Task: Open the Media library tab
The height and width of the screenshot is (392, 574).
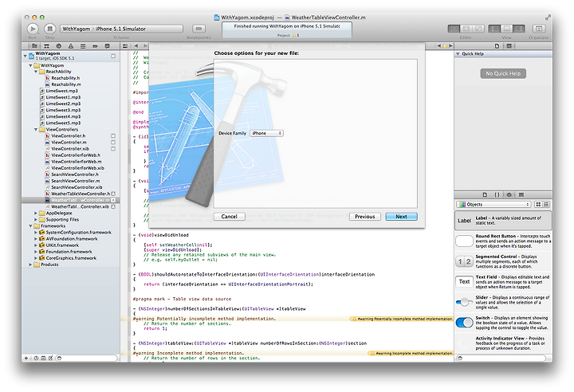Action: click(x=521, y=194)
